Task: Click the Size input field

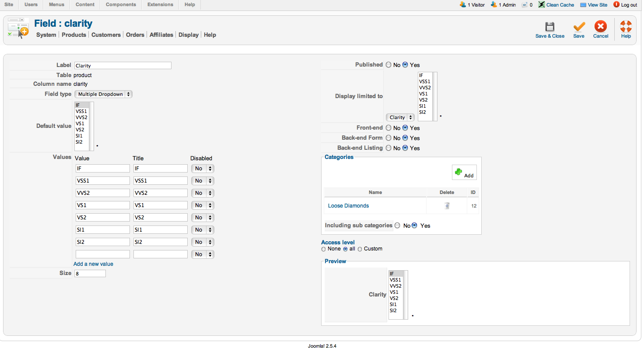Action: click(x=90, y=273)
